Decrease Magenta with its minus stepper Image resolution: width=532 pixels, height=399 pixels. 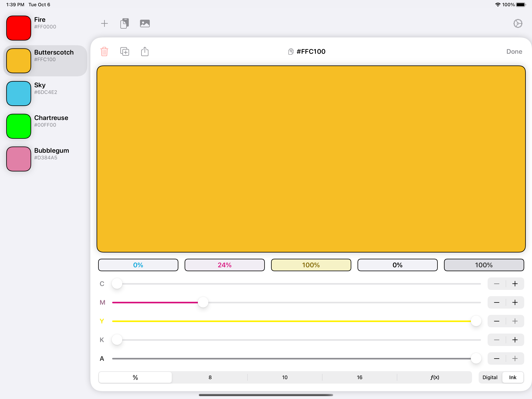click(x=496, y=303)
